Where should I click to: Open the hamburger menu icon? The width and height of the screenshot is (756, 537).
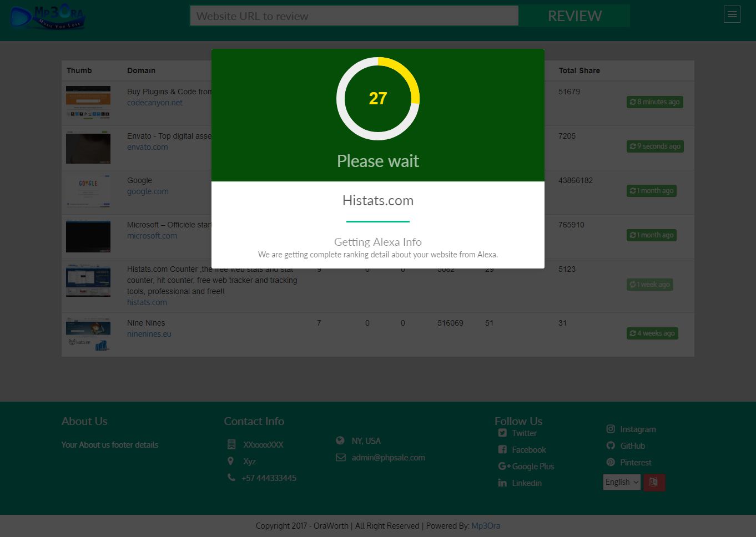(x=732, y=14)
